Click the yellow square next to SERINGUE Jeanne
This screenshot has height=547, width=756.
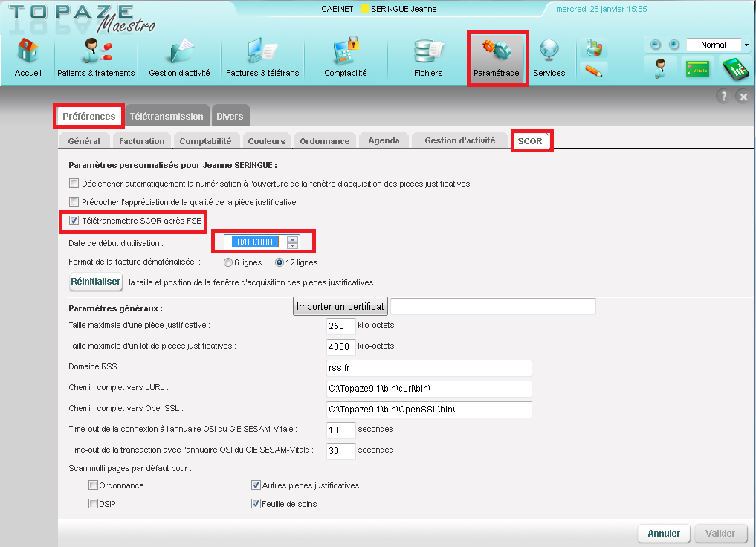364,9
